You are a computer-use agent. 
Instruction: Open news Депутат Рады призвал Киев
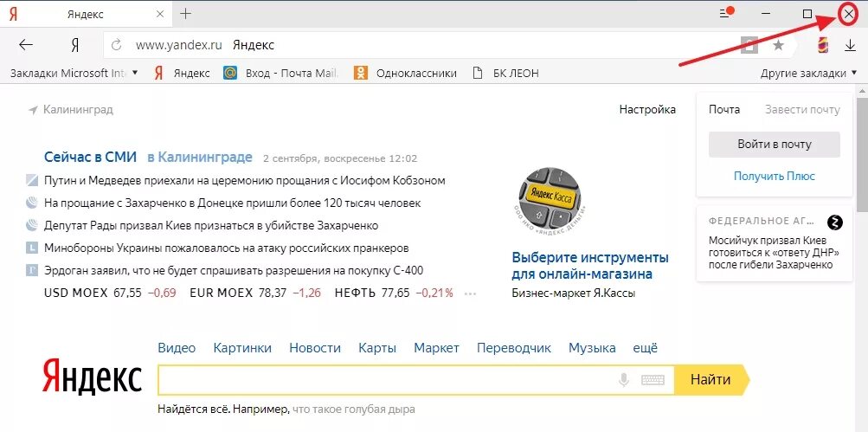coord(211,226)
